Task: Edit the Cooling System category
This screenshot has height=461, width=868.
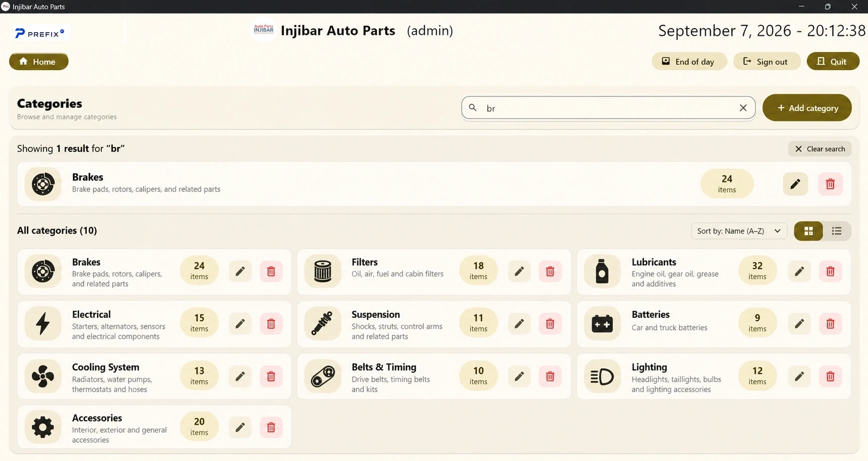Action: [240, 376]
